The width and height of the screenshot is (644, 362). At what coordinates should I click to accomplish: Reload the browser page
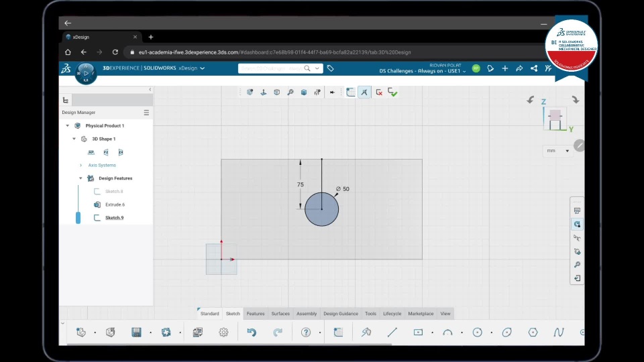[115, 52]
